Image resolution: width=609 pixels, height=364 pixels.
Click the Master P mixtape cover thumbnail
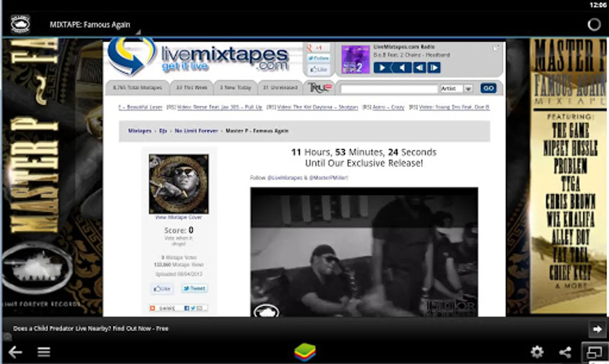pyautogui.click(x=179, y=184)
